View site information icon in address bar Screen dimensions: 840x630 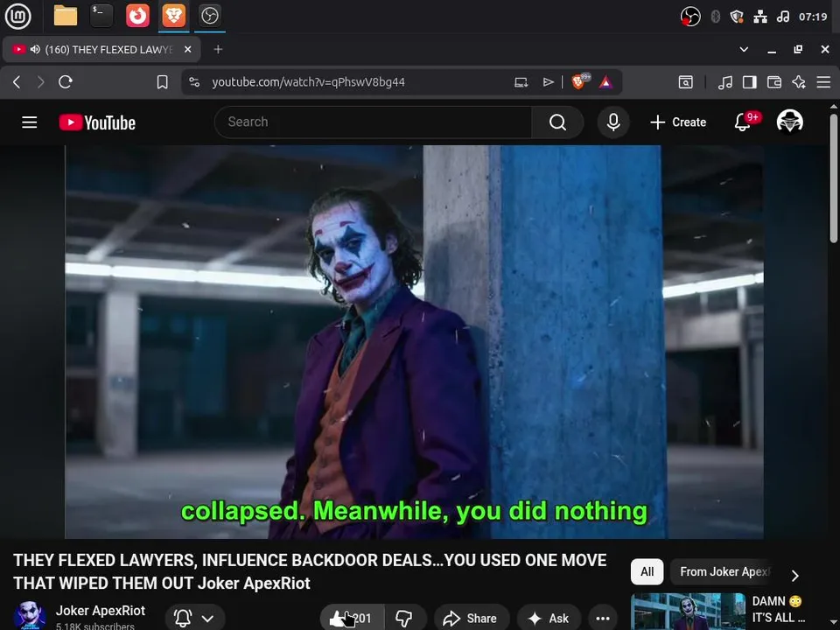[194, 82]
